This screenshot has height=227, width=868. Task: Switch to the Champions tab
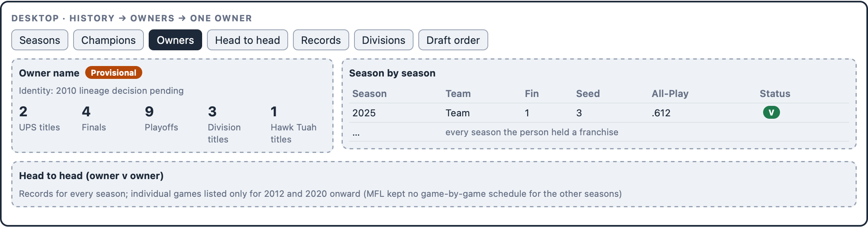coord(108,40)
